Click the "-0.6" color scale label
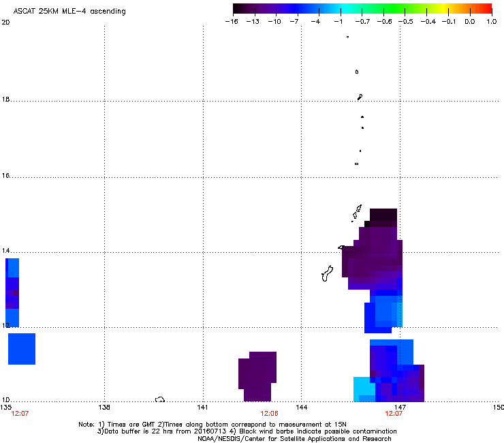Viewport: 504px width, 443px height. [x=384, y=22]
